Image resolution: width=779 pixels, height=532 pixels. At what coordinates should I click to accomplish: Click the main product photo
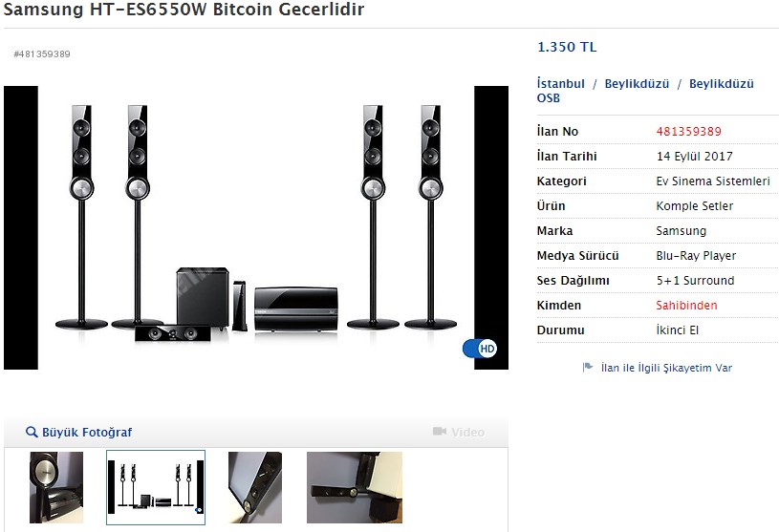256,227
